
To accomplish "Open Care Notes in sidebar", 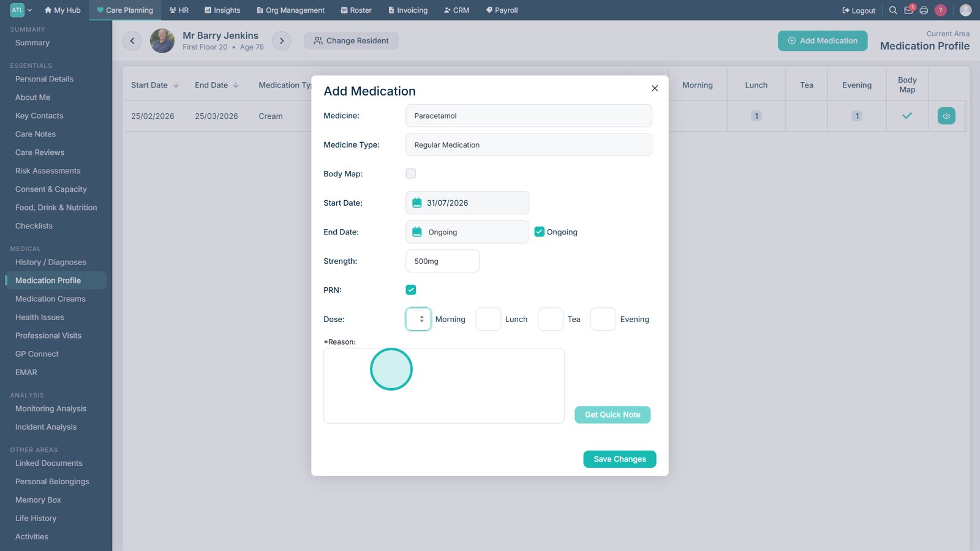I will pyautogui.click(x=36, y=134).
